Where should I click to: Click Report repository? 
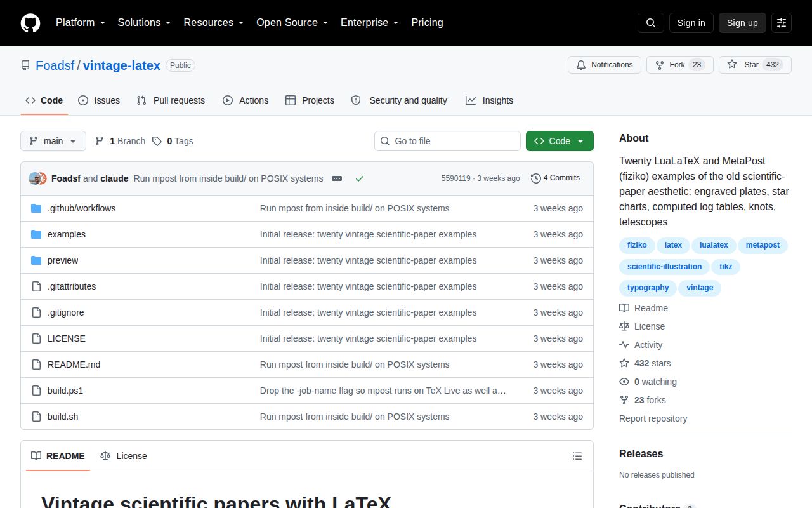click(653, 418)
